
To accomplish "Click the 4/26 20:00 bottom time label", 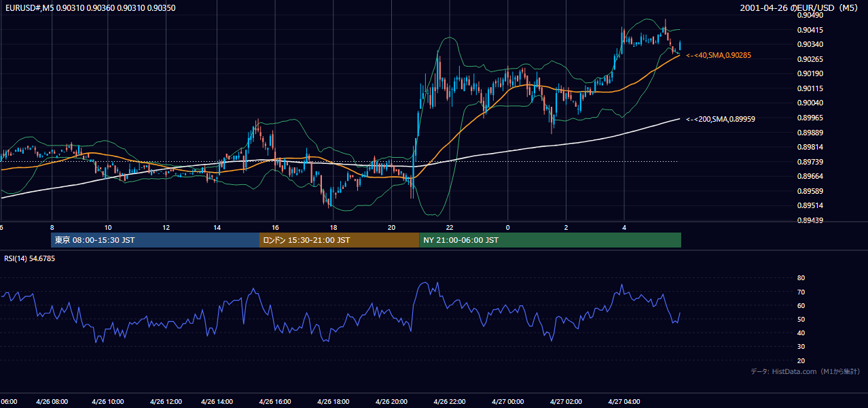I will 391,402.
